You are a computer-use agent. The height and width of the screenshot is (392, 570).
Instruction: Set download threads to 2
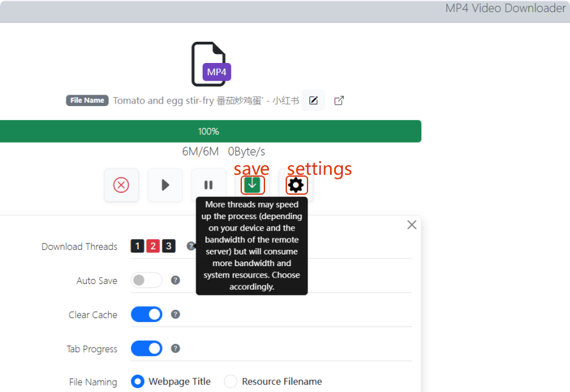[x=153, y=246]
